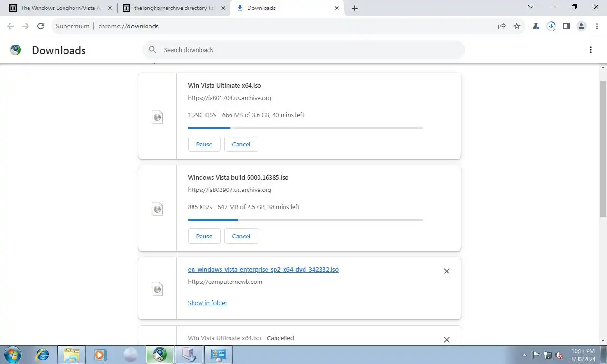Close The Windows Longhorn/Vista tab
Viewport: 607px width, 364px height.
[110, 8]
